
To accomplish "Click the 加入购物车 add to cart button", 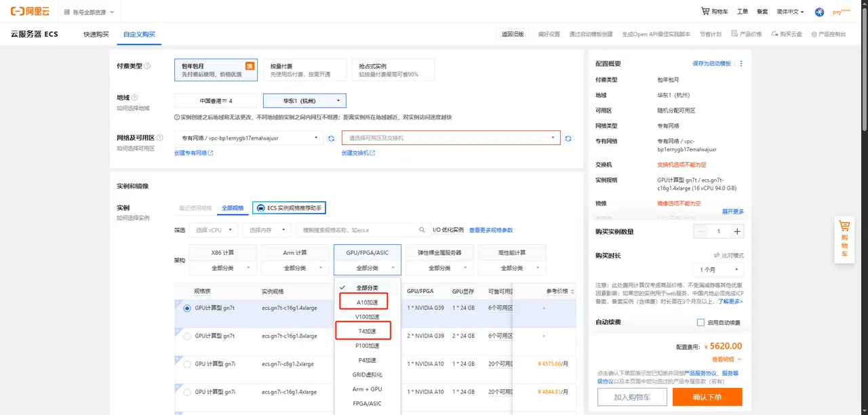I will pos(632,397).
